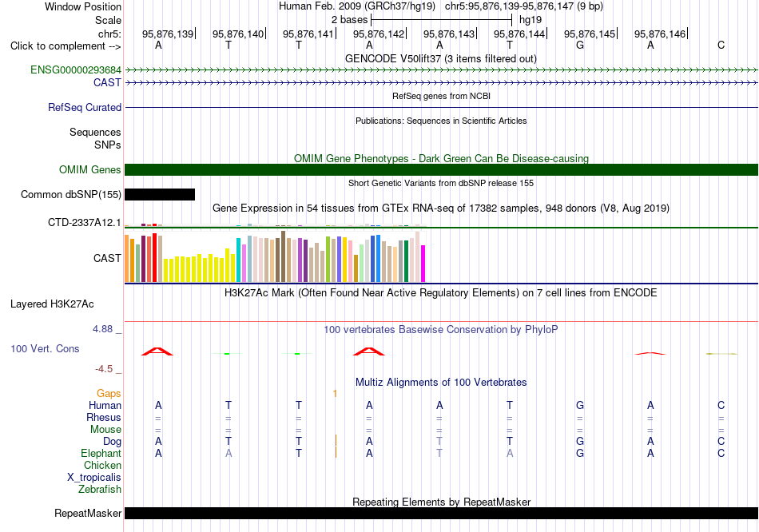Image resolution: width=759 pixels, height=532 pixels.
Task: Open Common dbSNP(155) track label
Action: (x=70, y=194)
